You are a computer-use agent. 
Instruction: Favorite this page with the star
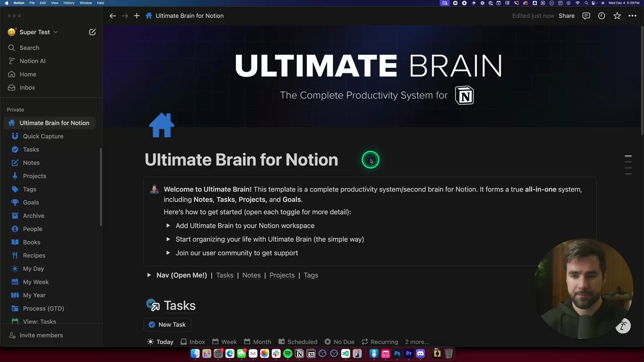(x=617, y=16)
